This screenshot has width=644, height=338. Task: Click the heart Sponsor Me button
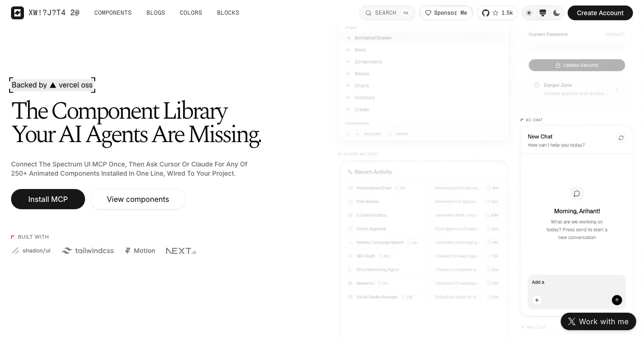pos(446,13)
